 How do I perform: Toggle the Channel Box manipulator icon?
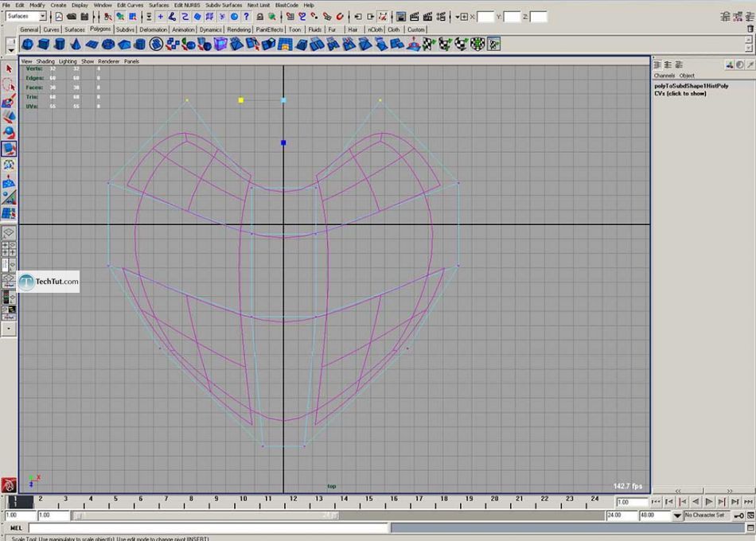coord(730,64)
